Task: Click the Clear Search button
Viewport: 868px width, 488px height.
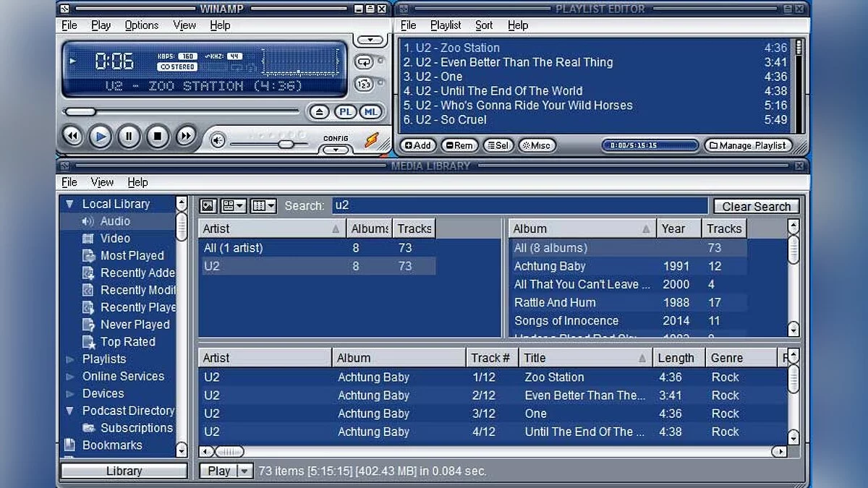Action: [756, 206]
